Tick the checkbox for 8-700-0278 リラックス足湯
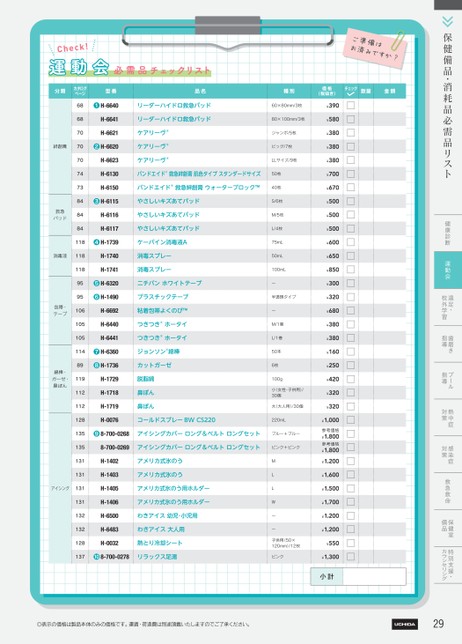Image resolution: width=462 pixels, height=644 pixels. [x=351, y=557]
